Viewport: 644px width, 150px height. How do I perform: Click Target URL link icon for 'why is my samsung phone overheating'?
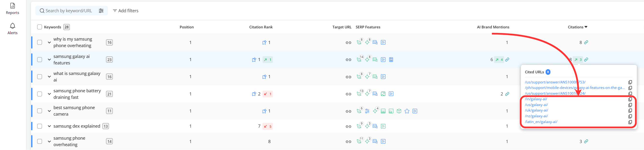point(348,43)
